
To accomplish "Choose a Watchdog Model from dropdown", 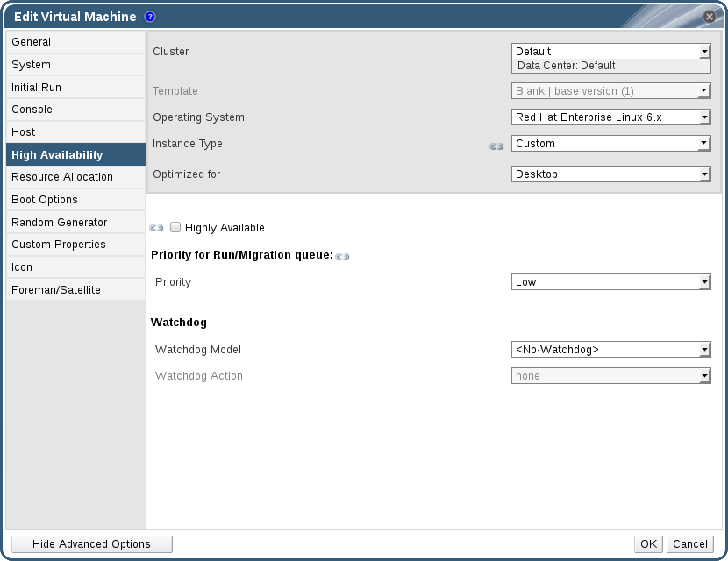I will (x=610, y=350).
